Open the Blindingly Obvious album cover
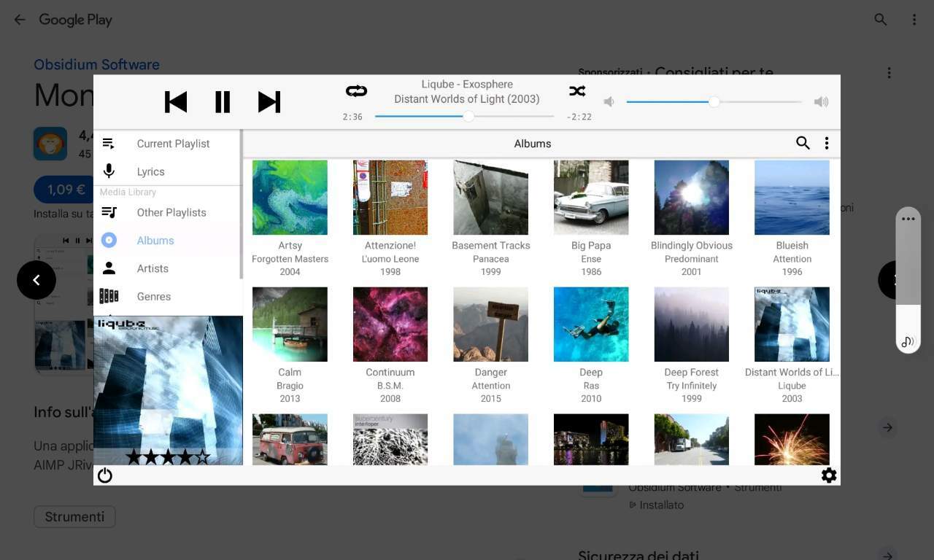This screenshot has width=934, height=560. pyautogui.click(x=692, y=198)
